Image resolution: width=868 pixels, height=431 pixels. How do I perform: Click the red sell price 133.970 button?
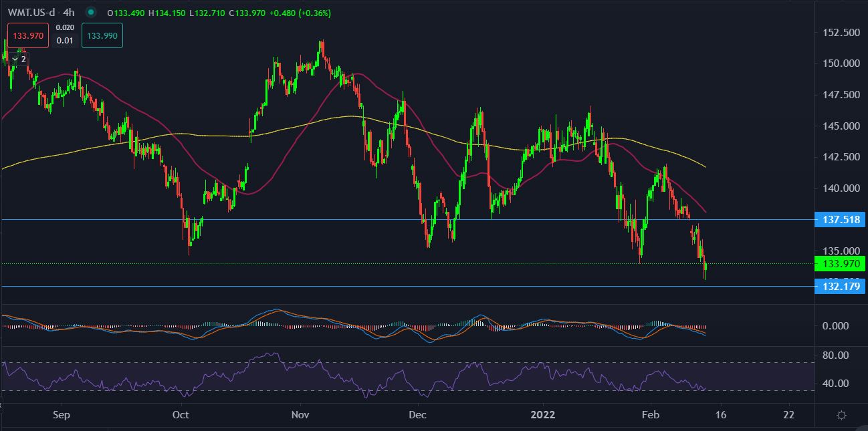point(29,36)
